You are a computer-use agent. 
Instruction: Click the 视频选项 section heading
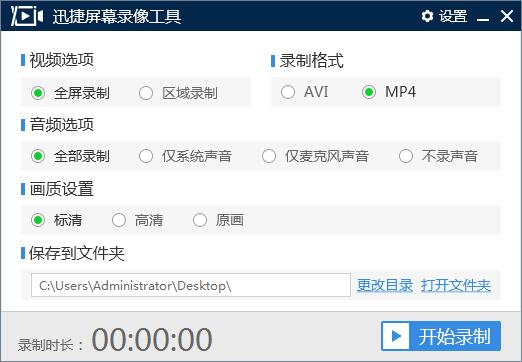62,60
